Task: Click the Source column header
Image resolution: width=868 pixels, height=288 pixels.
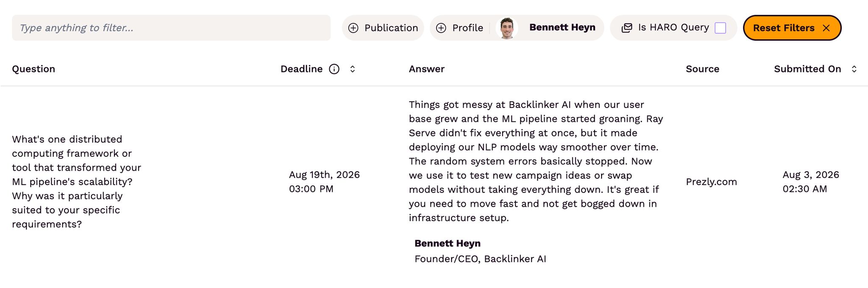Action: [x=702, y=69]
